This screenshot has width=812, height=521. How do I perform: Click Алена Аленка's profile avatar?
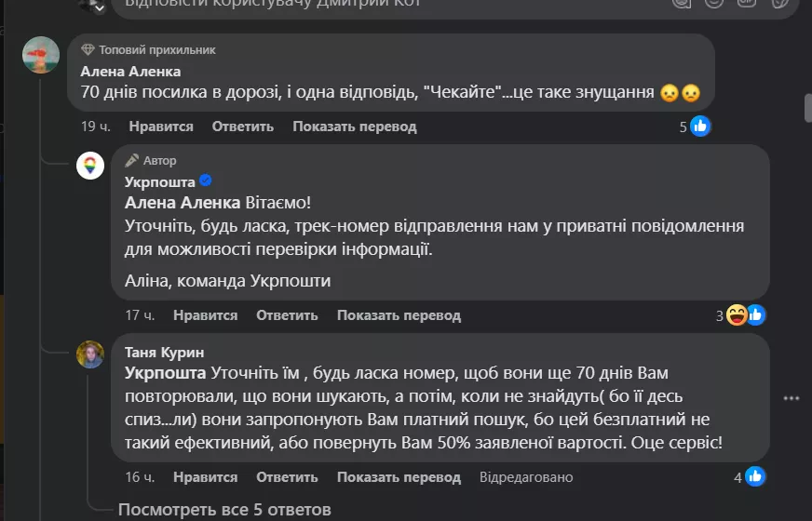(41, 55)
